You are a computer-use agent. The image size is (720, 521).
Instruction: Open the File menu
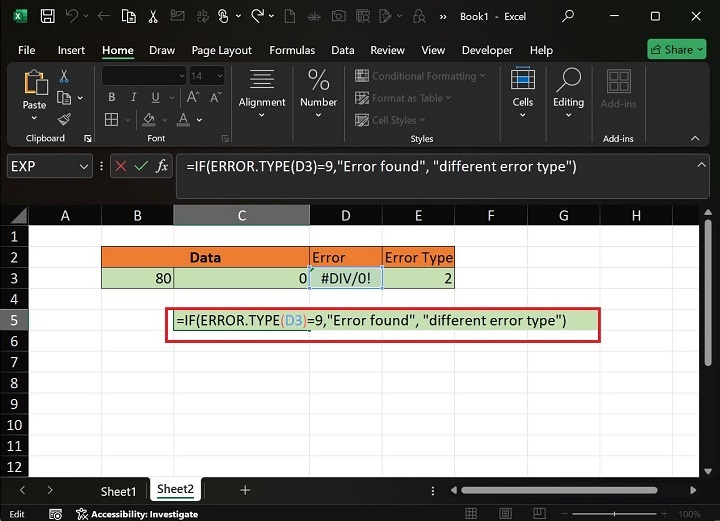click(26, 50)
